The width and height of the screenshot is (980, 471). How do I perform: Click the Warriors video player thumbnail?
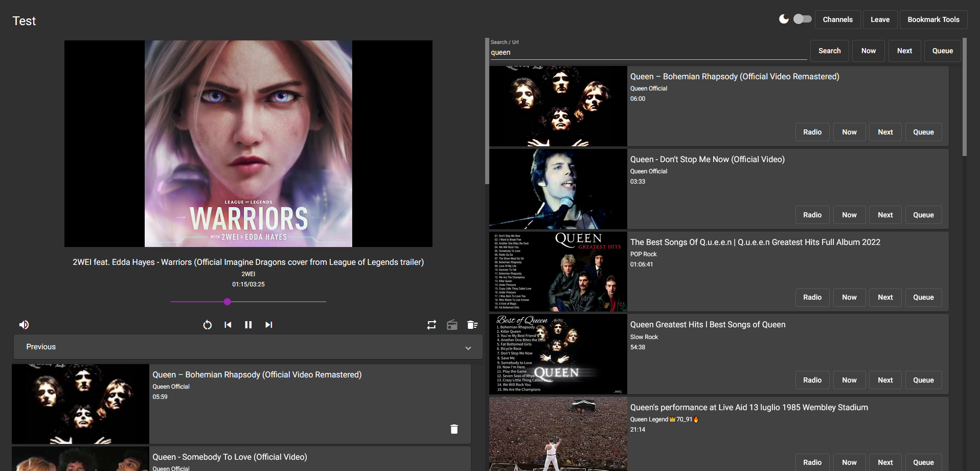click(248, 144)
